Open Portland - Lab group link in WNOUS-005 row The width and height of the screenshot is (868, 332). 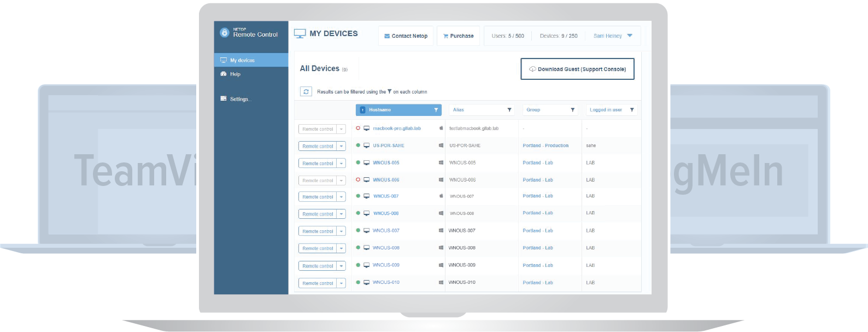(538, 162)
